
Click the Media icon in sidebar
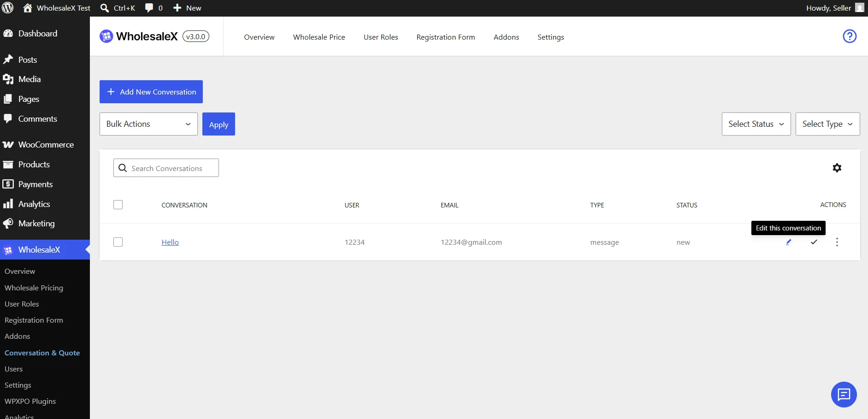coord(8,79)
